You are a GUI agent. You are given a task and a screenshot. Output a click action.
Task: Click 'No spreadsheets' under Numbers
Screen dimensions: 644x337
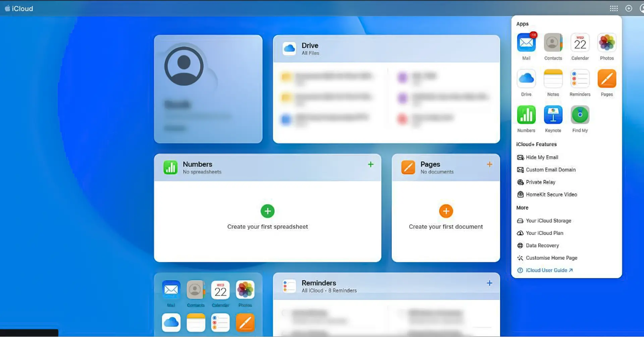click(x=202, y=172)
